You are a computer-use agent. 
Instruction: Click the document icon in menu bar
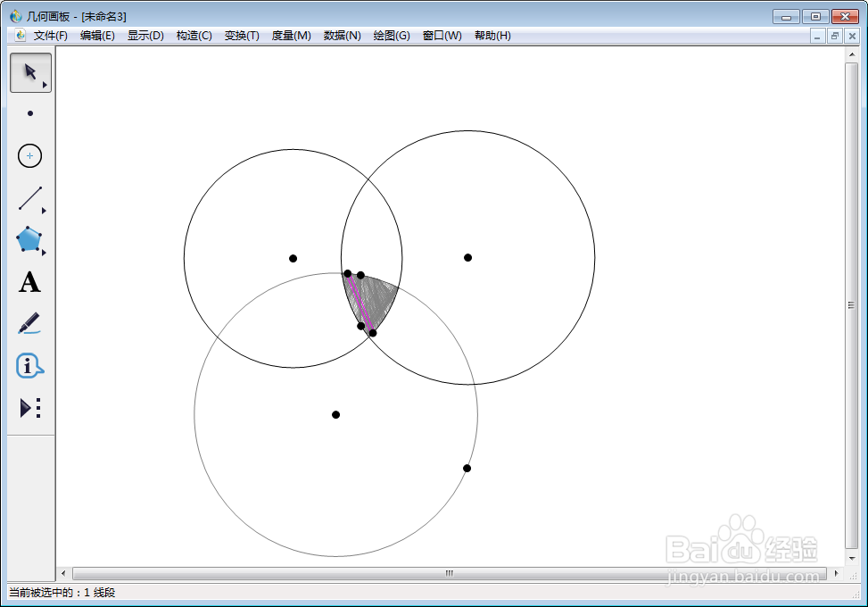[21, 36]
